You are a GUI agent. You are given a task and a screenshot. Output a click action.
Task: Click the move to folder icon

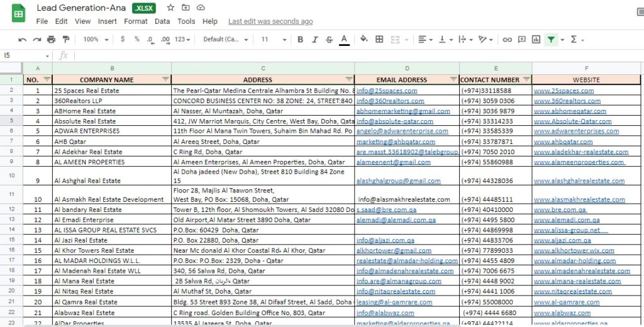click(x=186, y=8)
